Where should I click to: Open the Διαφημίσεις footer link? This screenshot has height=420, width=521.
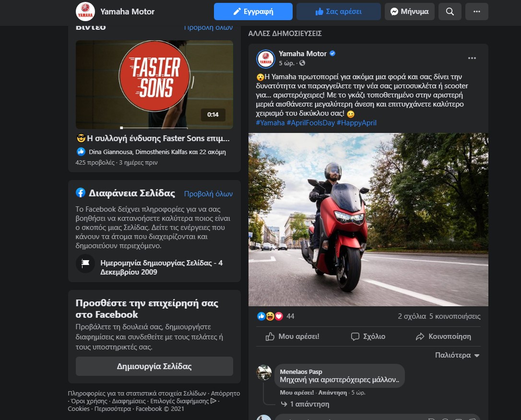(x=129, y=401)
